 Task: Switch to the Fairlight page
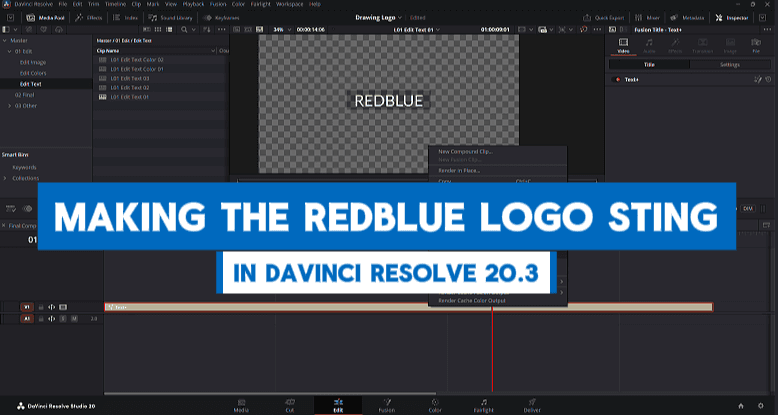[484, 406]
